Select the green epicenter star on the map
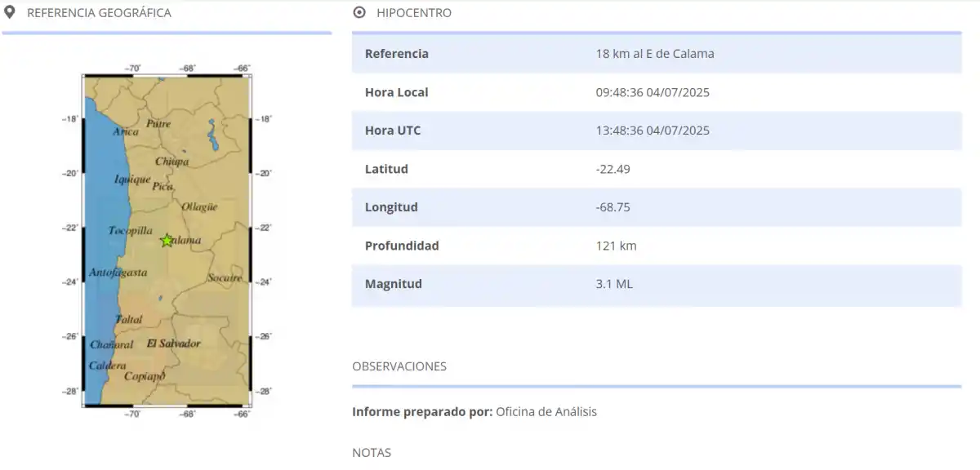980x470 pixels. [166, 240]
